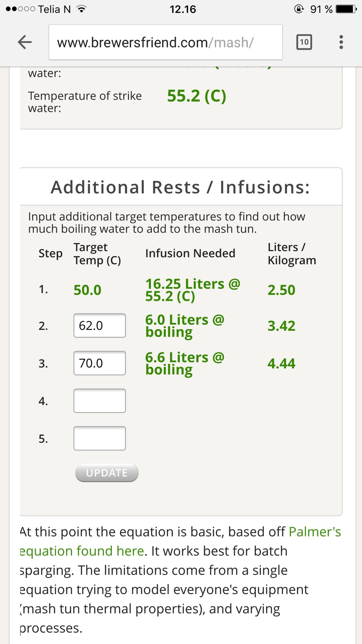Select the empty step 5 temperature field
The height and width of the screenshot is (644, 362).
[100, 439]
